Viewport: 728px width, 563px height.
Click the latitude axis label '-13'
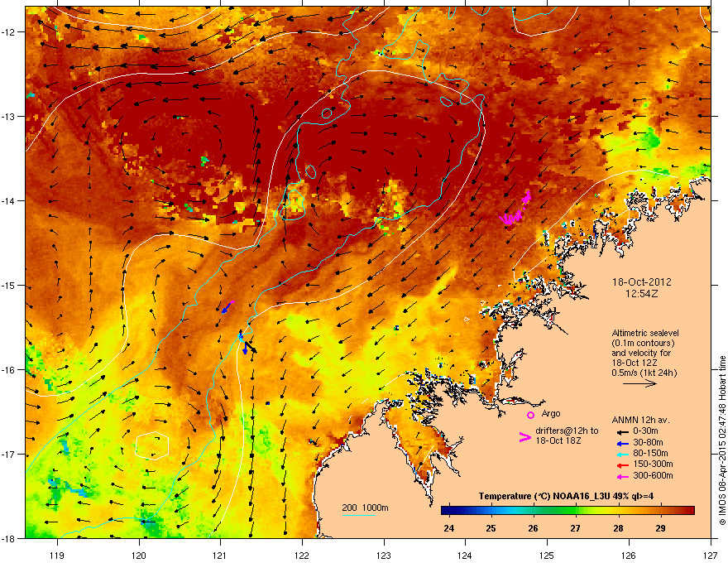[8, 117]
